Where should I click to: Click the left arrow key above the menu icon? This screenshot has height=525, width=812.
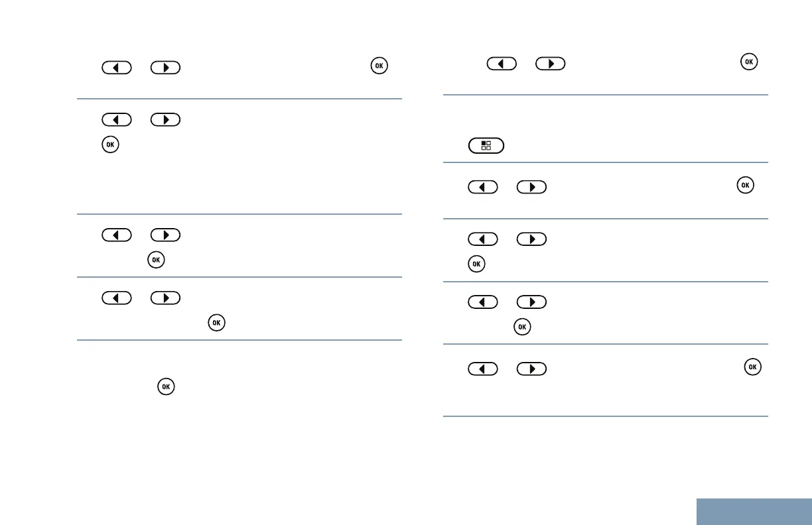[502, 63]
